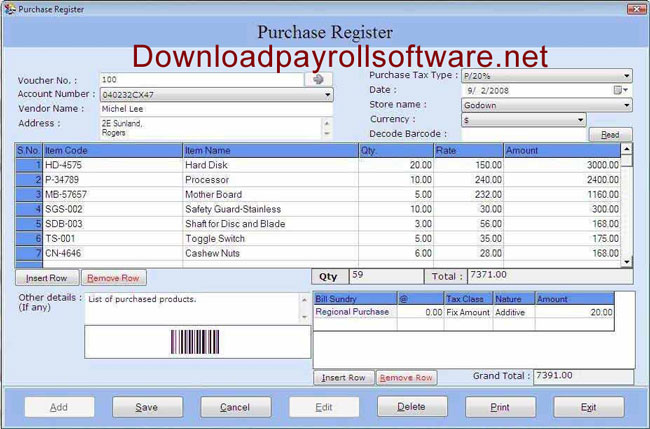650x429 pixels.
Task: Click the Additive nature cell
Action: pyautogui.click(x=514, y=312)
